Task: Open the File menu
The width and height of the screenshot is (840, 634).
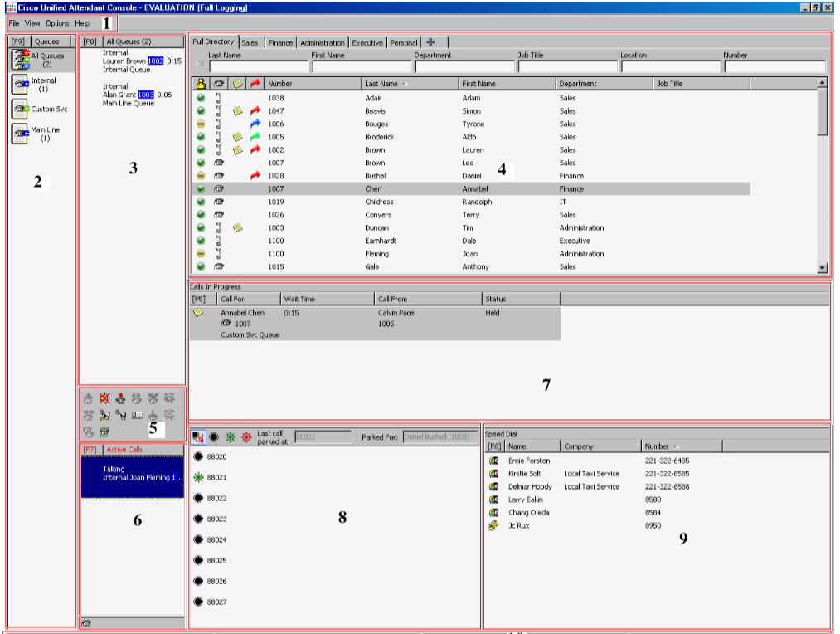Action: (14, 23)
